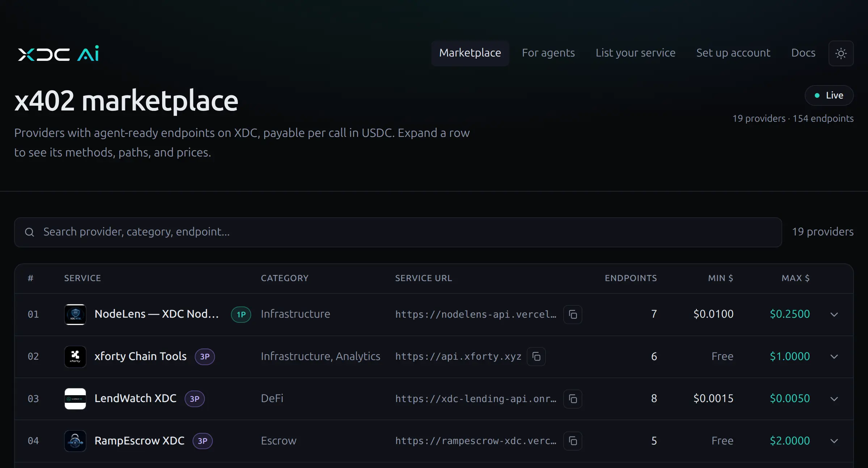Click the Escrow category cell
Viewport: 868px width, 468px height.
point(279,441)
